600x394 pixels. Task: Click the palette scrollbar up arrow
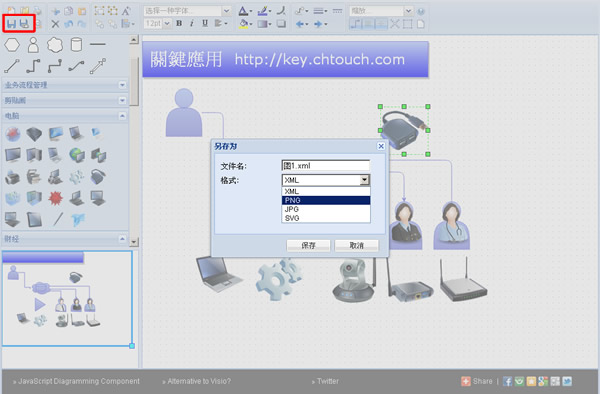(x=134, y=39)
